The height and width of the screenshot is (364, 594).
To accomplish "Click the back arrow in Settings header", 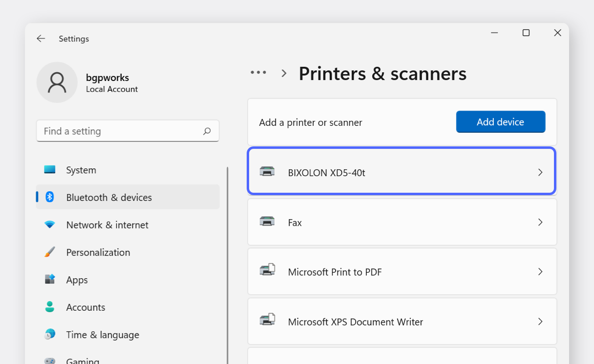I will [41, 39].
